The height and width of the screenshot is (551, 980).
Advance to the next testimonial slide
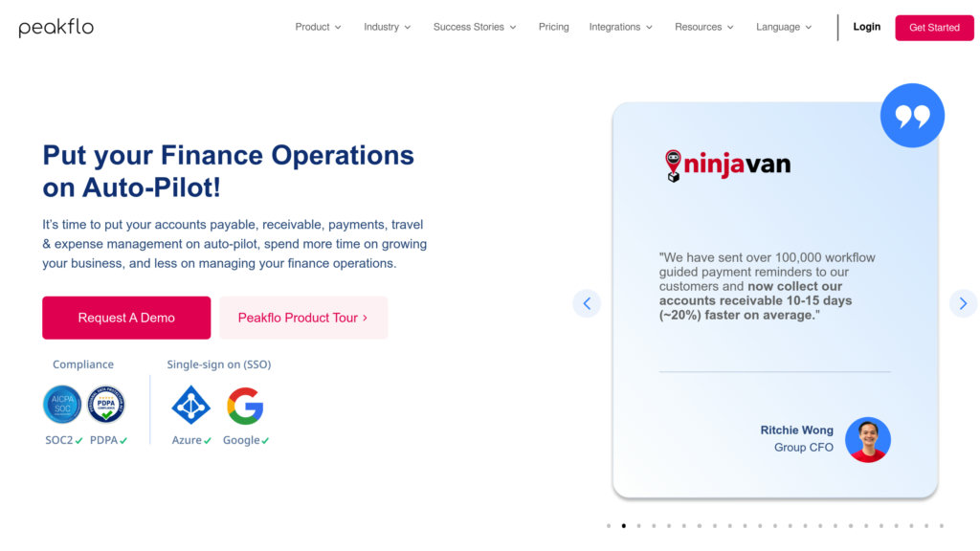tap(963, 303)
